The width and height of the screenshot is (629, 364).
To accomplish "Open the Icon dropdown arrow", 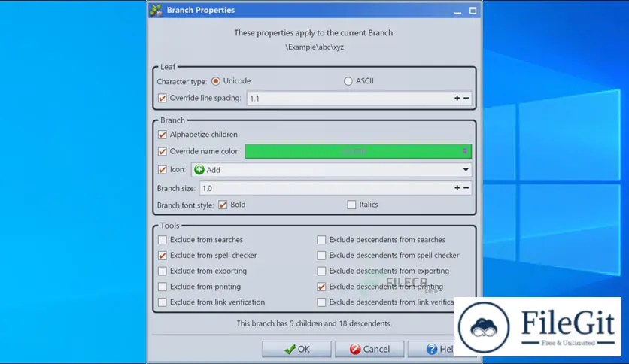I will tap(466, 170).
